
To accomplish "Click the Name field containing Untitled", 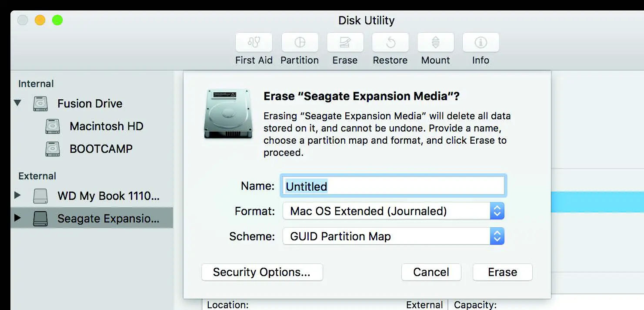I will tap(394, 186).
